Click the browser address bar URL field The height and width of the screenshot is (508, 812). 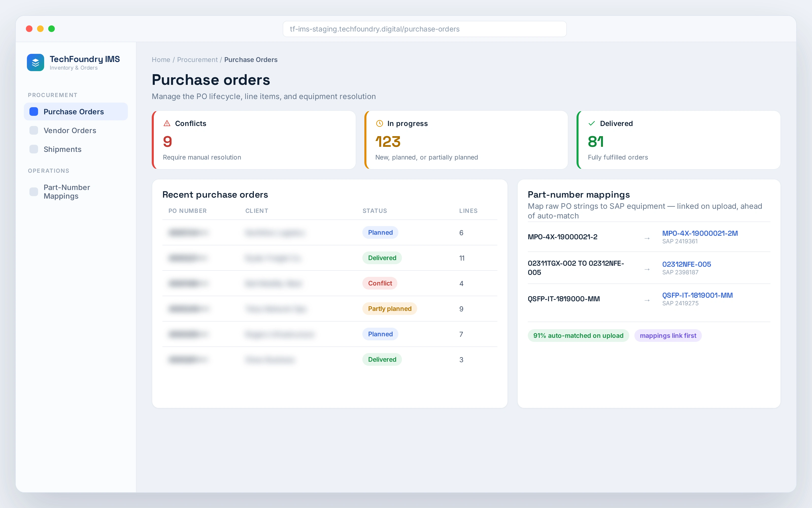425,29
